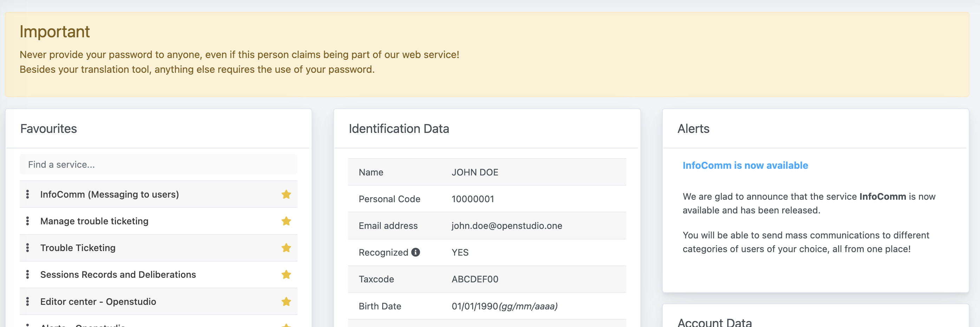Toggle star for Editor center - Openstudio
Screen dimensions: 980x327
coord(286,301)
